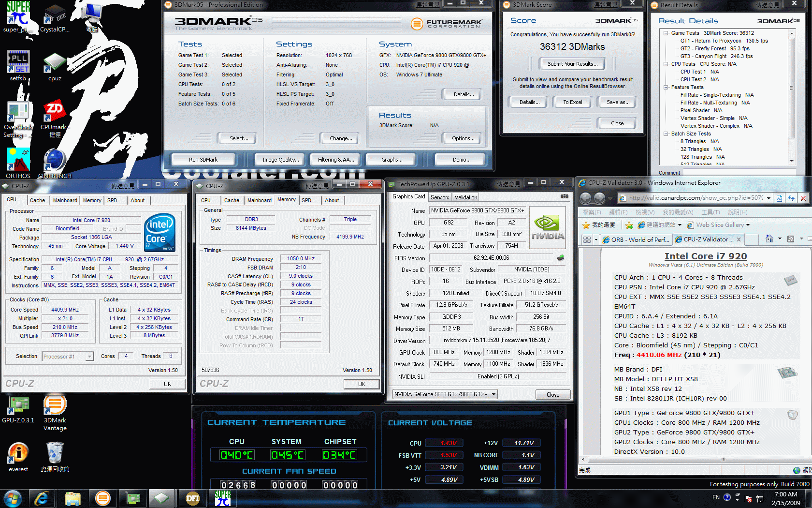This screenshot has height=508, width=812.
Task: Click IE refresh icon
Action: [x=791, y=198]
